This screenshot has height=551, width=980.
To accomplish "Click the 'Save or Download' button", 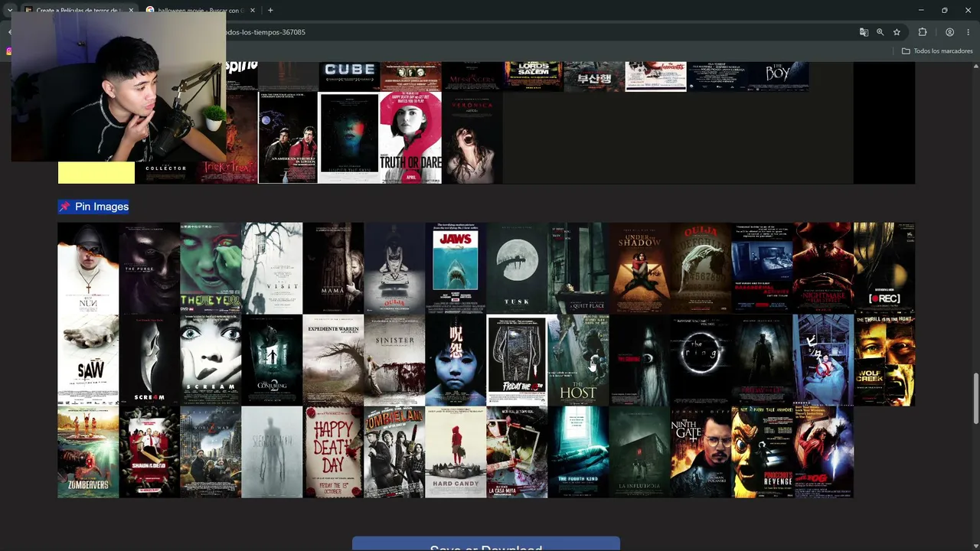I will tap(486, 545).
